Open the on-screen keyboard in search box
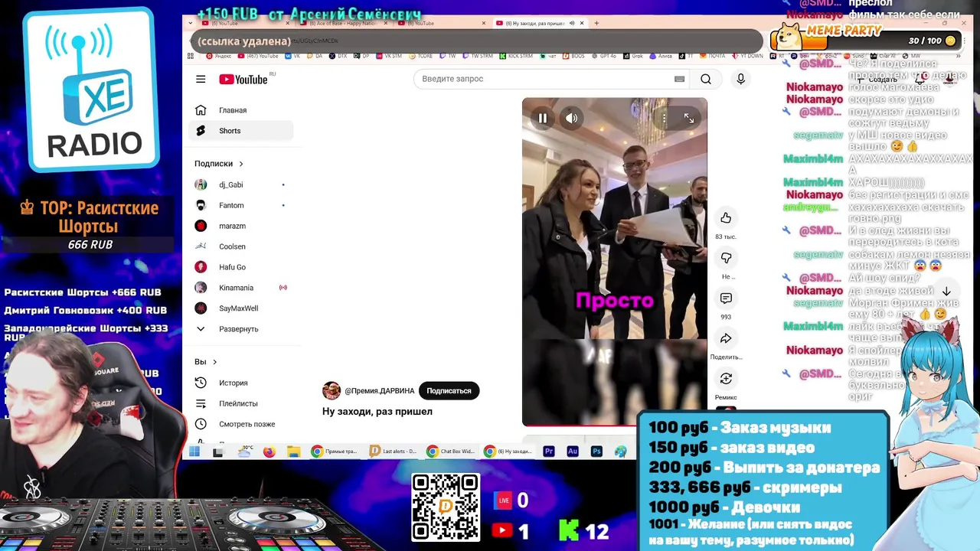The image size is (980, 551). tap(679, 79)
